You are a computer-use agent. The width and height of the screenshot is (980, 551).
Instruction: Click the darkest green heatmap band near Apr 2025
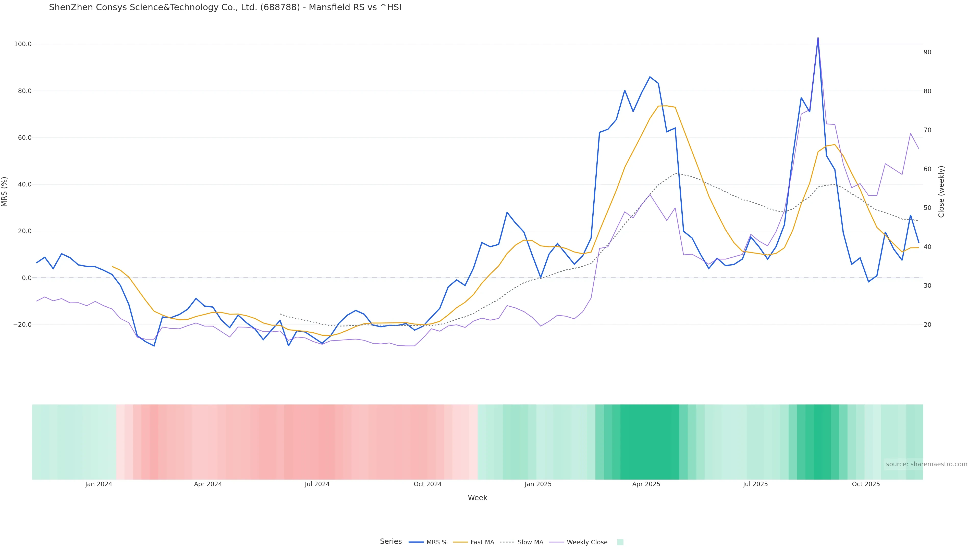[650, 442]
